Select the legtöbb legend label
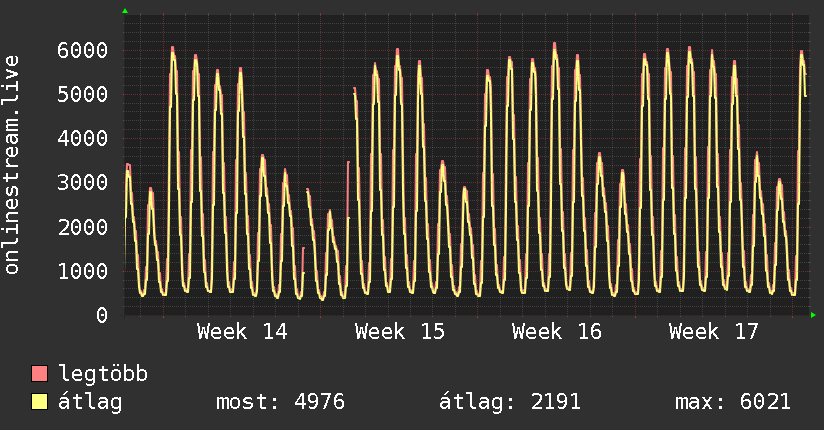The height and width of the screenshot is (430, 824). pos(103,374)
